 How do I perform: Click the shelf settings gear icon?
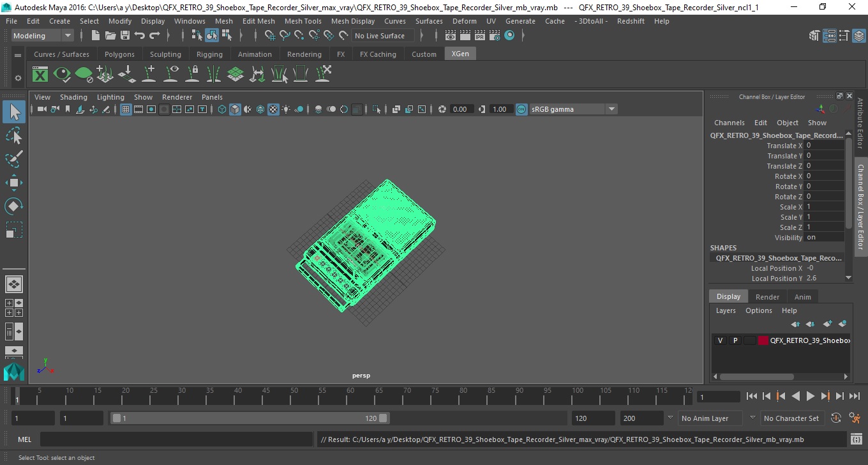point(18,78)
